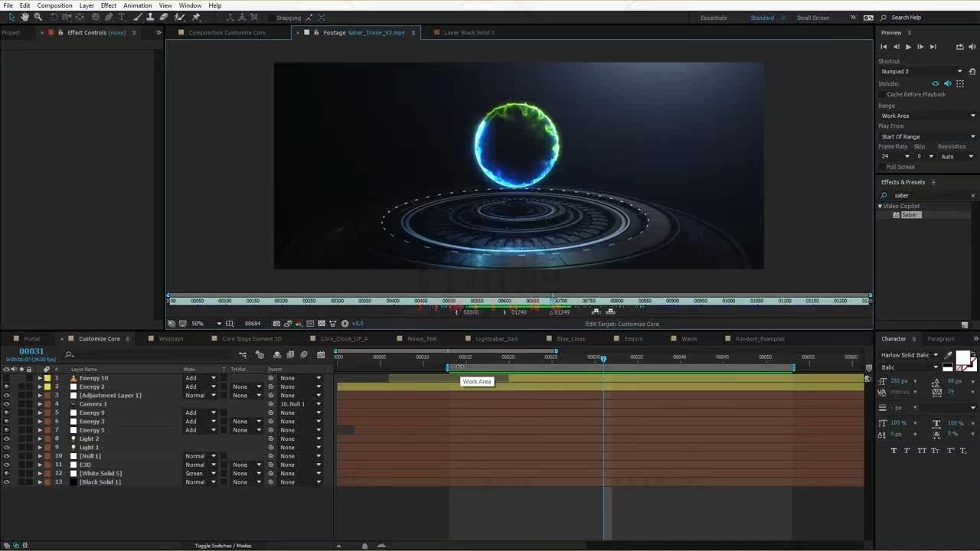Click the white fill color swatch
The image size is (980, 551).
point(962,358)
